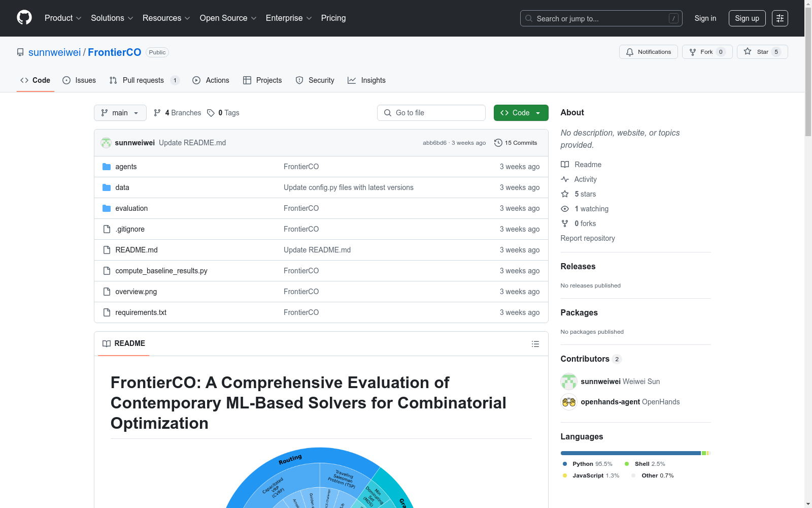Click the Shell 2.5% language entry
The width and height of the screenshot is (812, 508).
645,464
